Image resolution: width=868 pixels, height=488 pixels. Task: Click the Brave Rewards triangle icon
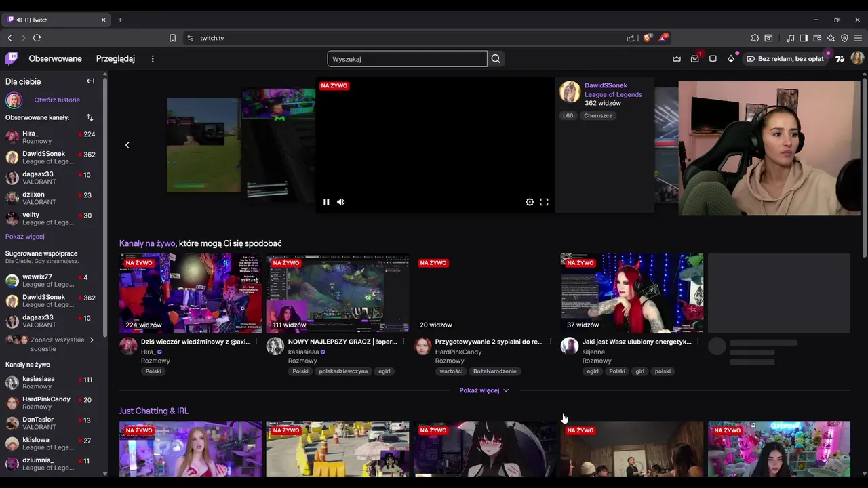663,38
